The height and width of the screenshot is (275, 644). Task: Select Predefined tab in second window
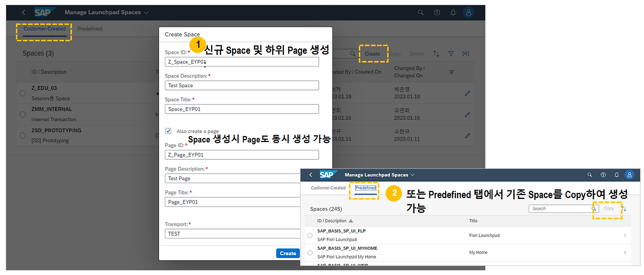coord(366,188)
